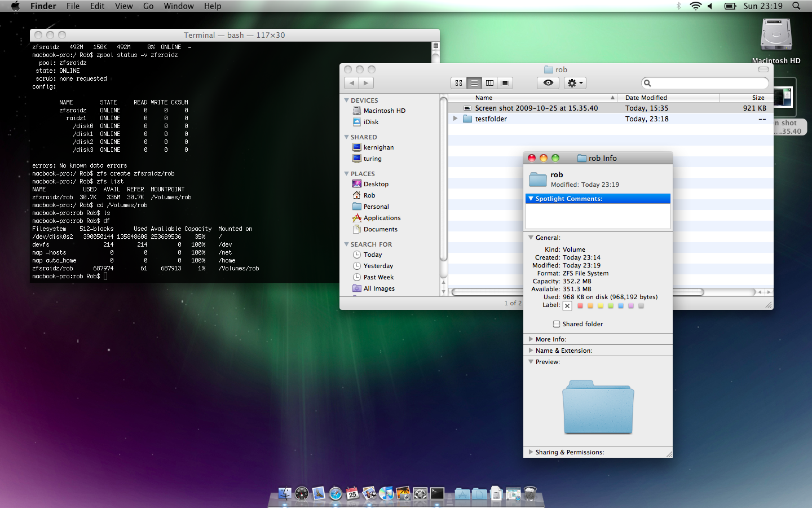Expand the More Info section
Screen dimensions: 812x508
pyautogui.click(x=531, y=339)
